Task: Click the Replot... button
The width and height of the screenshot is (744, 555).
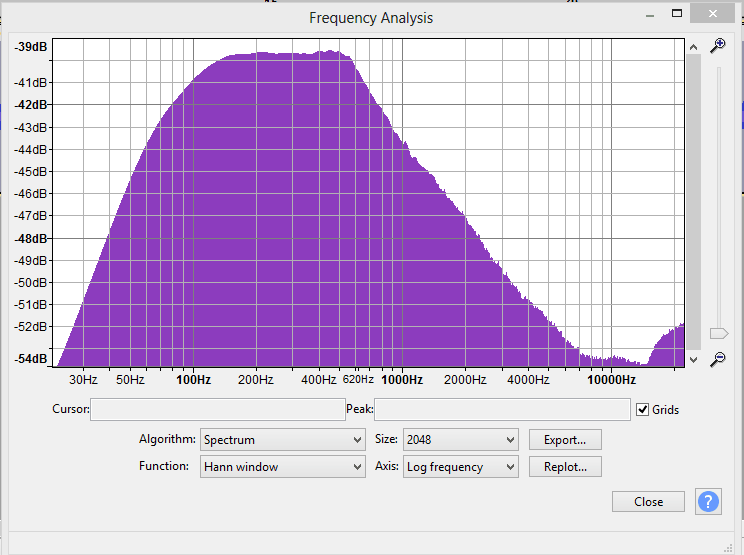Action: coord(565,467)
